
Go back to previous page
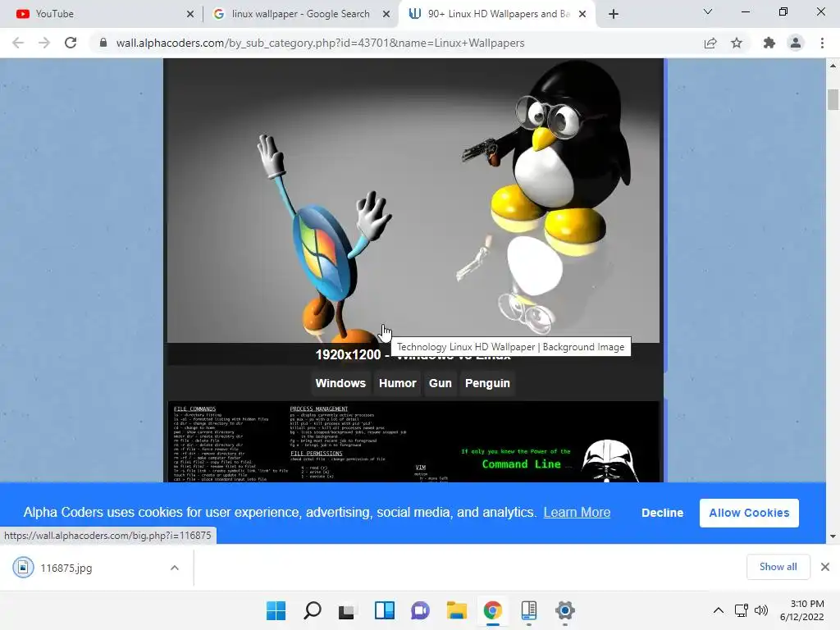click(18, 43)
